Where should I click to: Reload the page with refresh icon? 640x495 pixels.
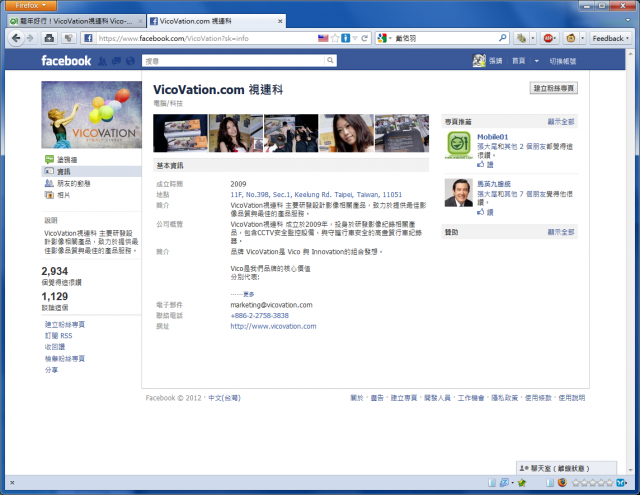(x=364, y=38)
